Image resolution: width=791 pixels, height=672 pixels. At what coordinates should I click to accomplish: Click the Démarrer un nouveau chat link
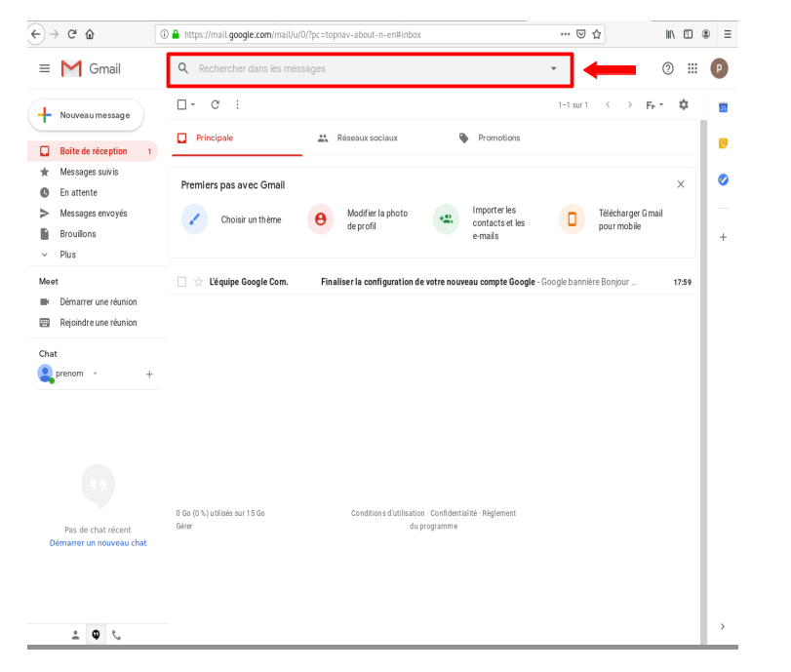pyautogui.click(x=98, y=542)
